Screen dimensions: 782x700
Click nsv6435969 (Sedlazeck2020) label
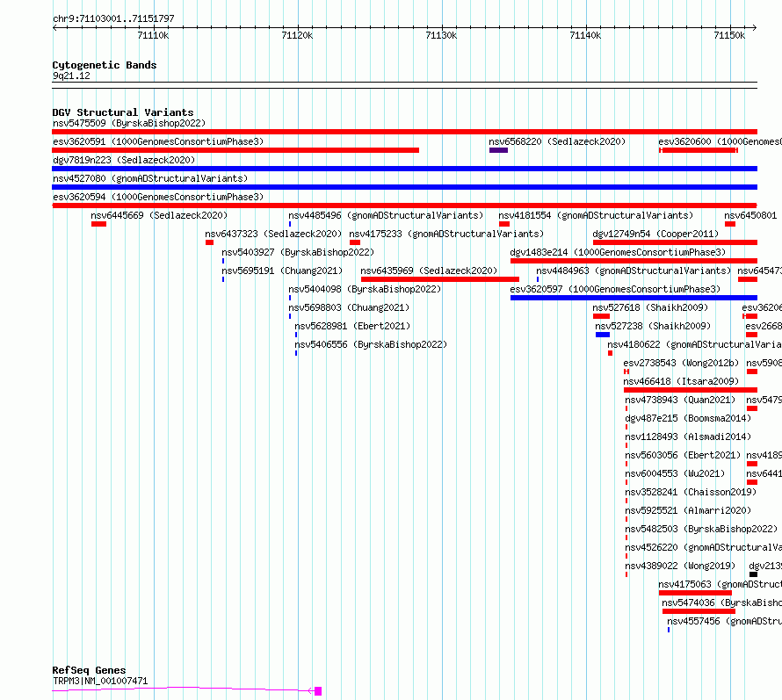429,271
